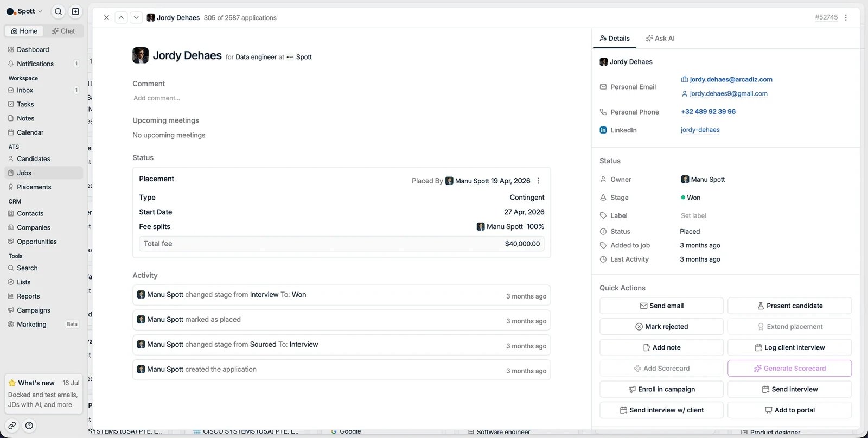Open Notes from the sidebar
The height and width of the screenshot is (438, 868).
(x=44, y=118)
